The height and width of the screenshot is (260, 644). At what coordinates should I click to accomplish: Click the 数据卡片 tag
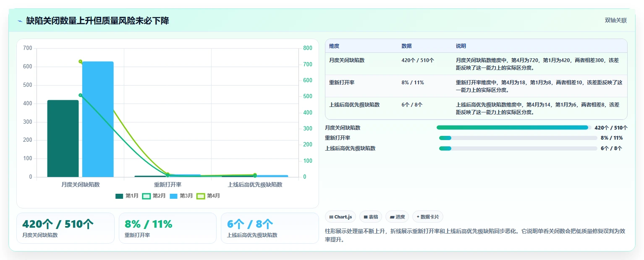pos(428,217)
